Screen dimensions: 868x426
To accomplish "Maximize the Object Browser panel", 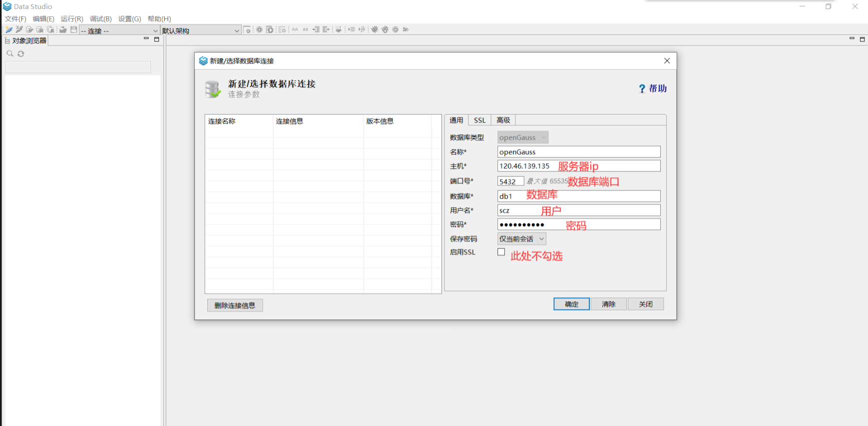I will pos(156,39).
